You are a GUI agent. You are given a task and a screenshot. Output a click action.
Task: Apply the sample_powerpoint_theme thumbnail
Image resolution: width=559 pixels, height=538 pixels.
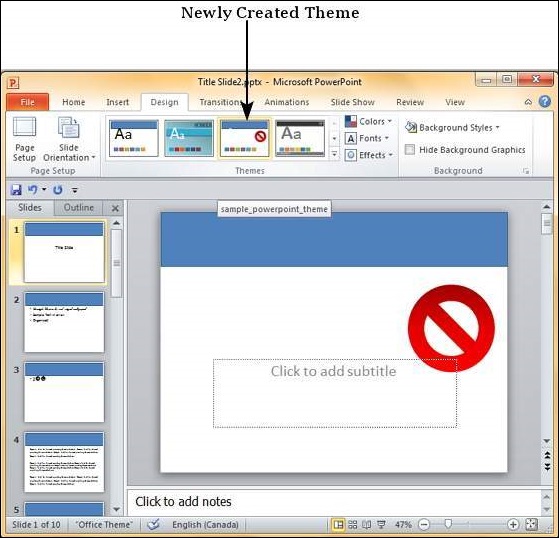tap(245, 138)
